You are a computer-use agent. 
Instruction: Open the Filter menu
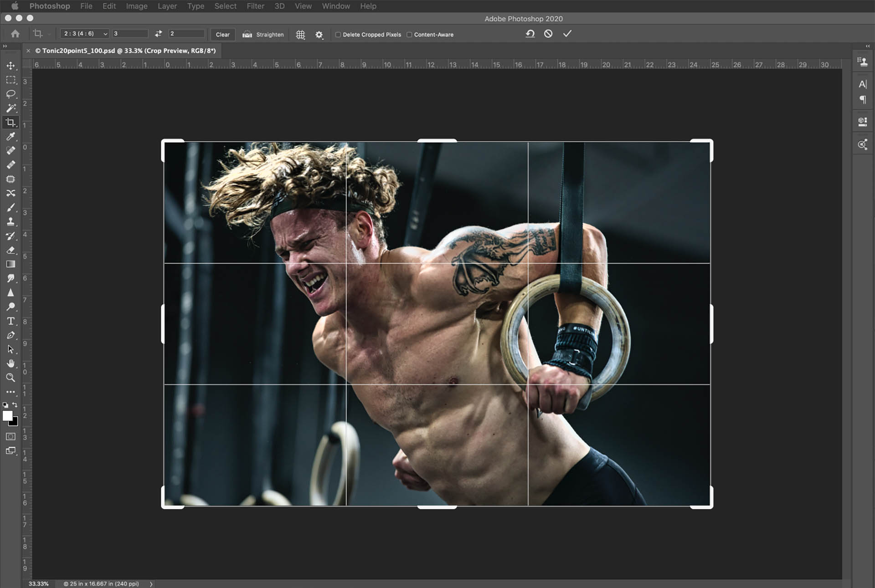[x=255, y=6]
